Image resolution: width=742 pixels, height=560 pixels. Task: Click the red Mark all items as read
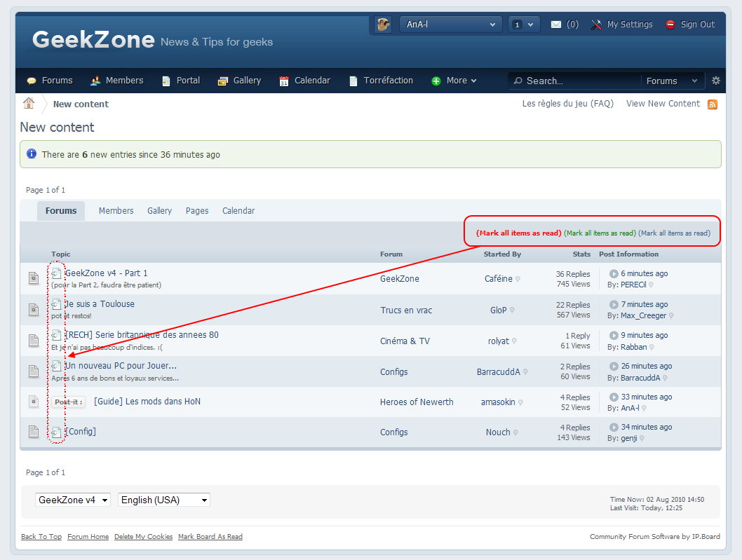pyautogui.click(x=519, y=233)
